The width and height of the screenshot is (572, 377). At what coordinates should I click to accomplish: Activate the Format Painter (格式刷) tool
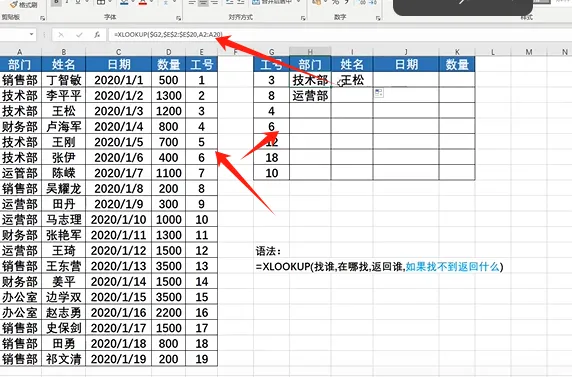[x=24, y=5]
